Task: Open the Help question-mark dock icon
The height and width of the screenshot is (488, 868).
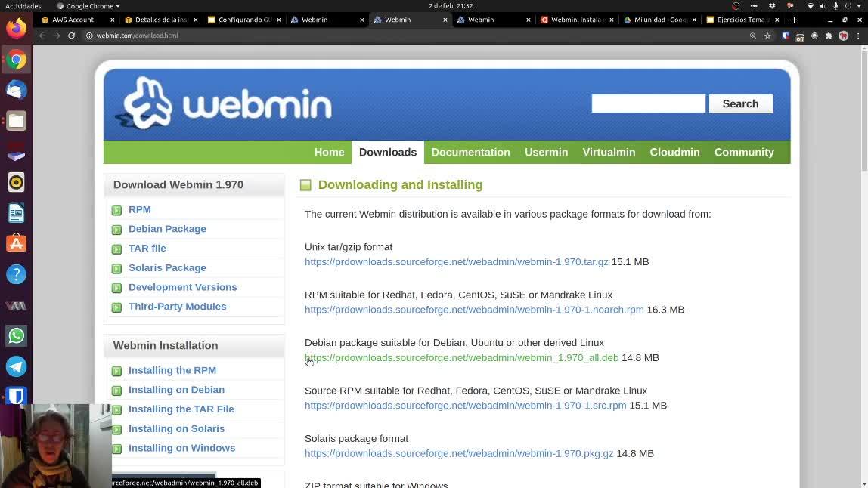Action: [x=16, y=274]
